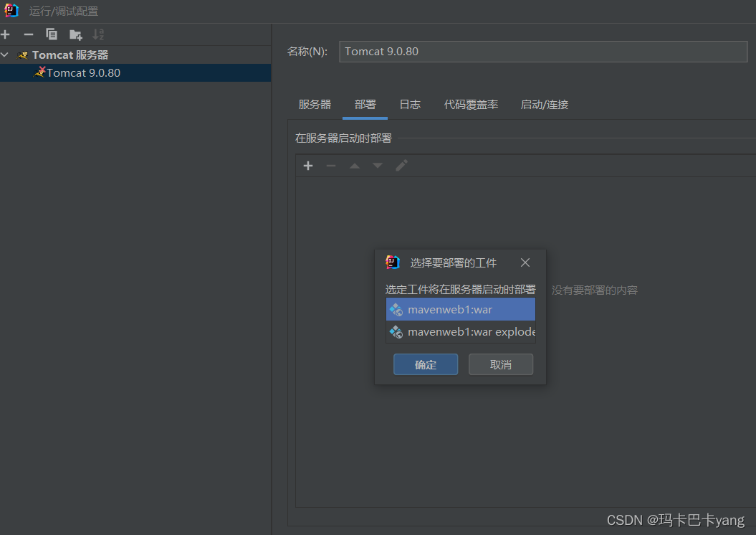Open the 代码覆盖率 tab
This screenshot has height=535, width=756.
tap(471, 104)
